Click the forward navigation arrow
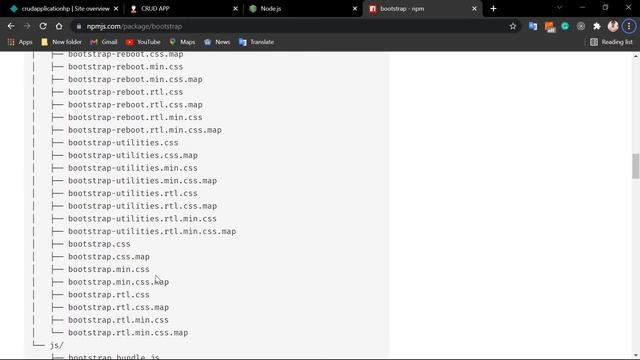640x360 pixels. click(27, 26)
